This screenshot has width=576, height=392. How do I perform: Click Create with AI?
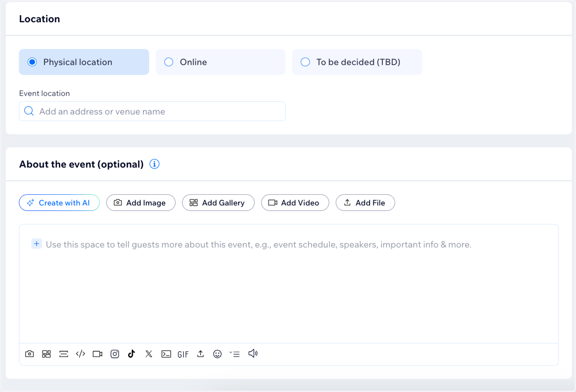coord(59,202)
